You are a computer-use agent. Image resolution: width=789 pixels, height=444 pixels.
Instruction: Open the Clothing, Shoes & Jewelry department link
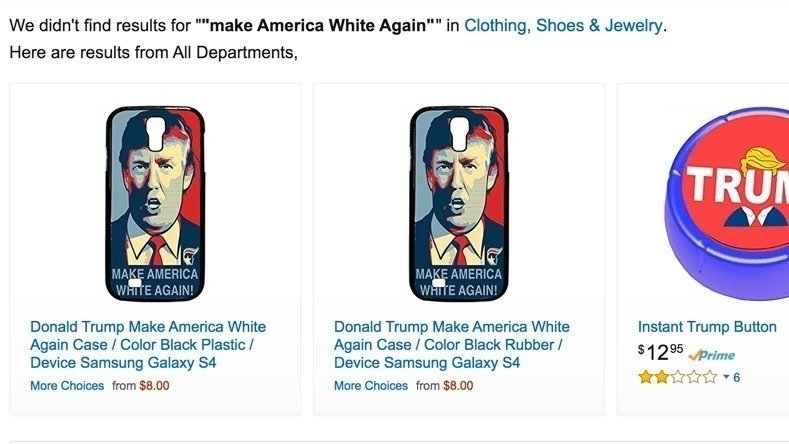(x=563, y=25)
